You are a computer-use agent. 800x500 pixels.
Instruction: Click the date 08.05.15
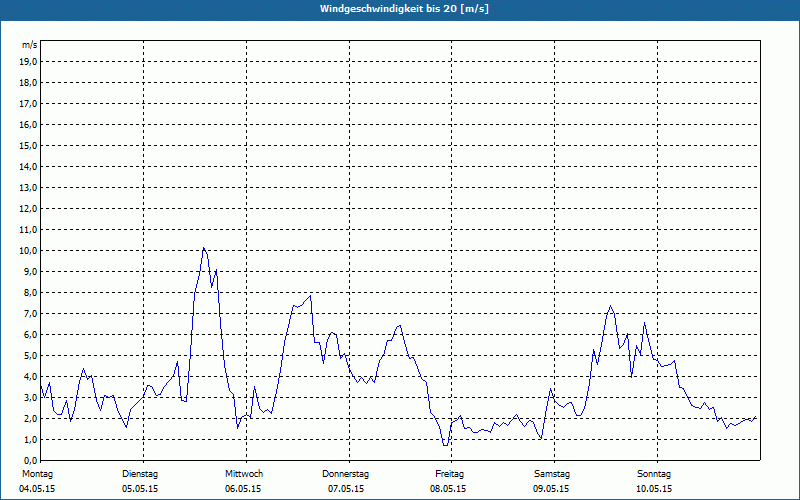448,489
